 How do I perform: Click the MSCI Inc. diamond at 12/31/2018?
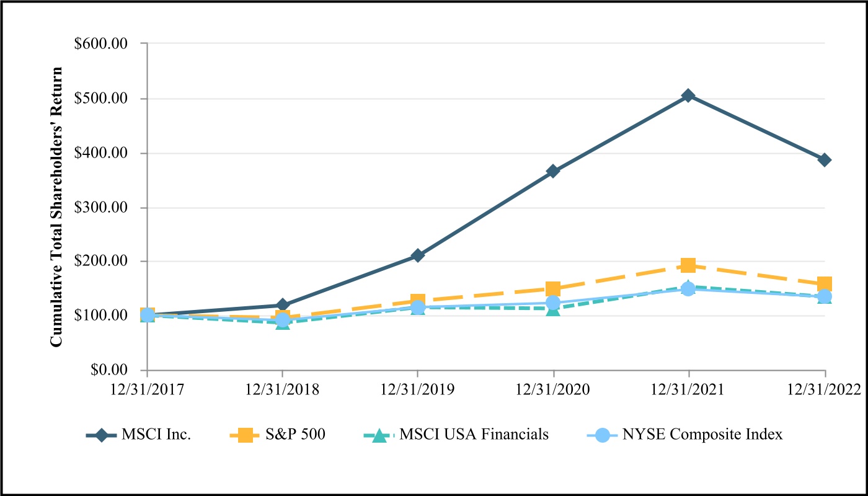click(282, 305)
